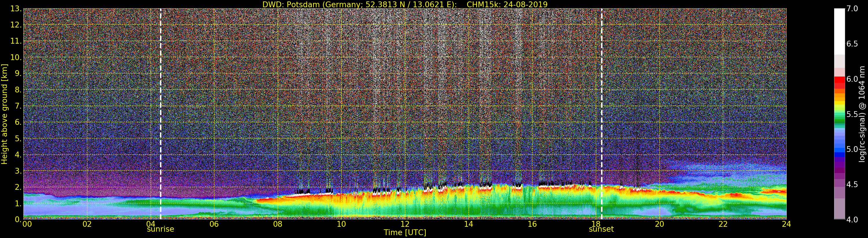
Task: Click the green 5.5 level on the colorbar
Action: (839, 115)
